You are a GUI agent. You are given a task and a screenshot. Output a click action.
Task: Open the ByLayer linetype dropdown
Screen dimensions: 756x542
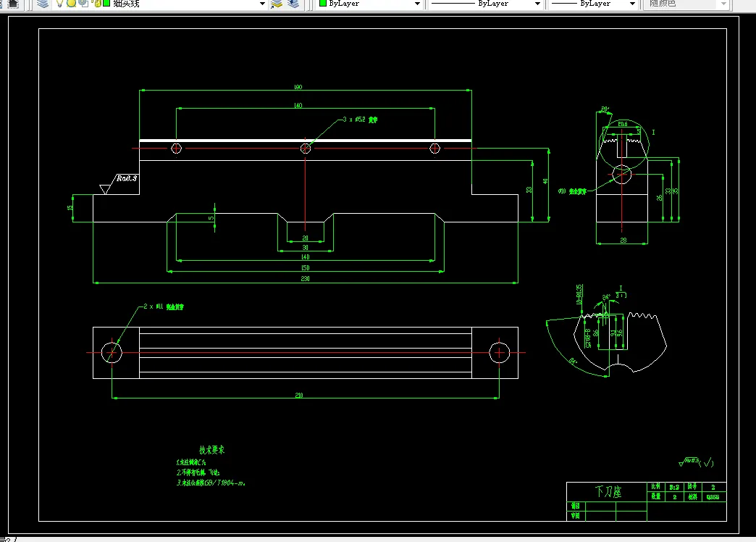pos(537,4)
